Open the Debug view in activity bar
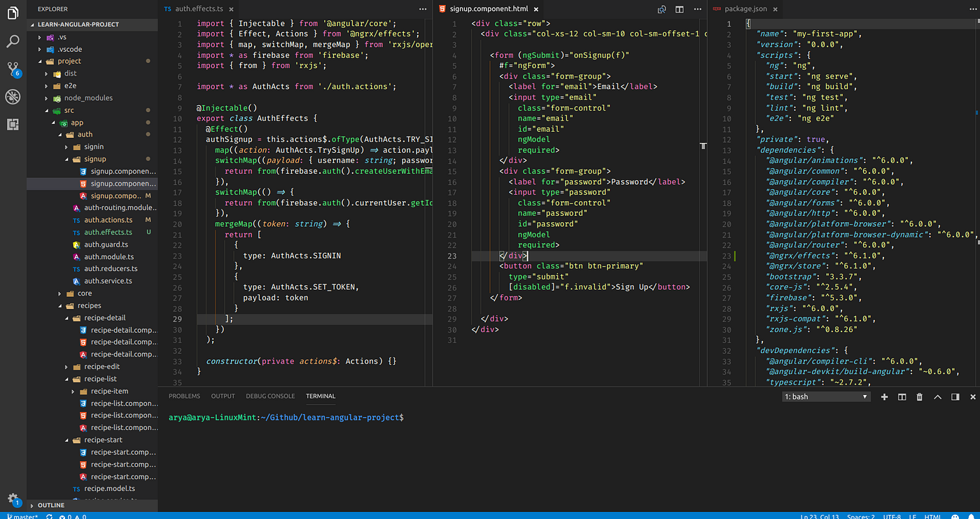Image resolution: width=980 pixels, height=519 pixels. pyautogui.click(x=13, y=97)
